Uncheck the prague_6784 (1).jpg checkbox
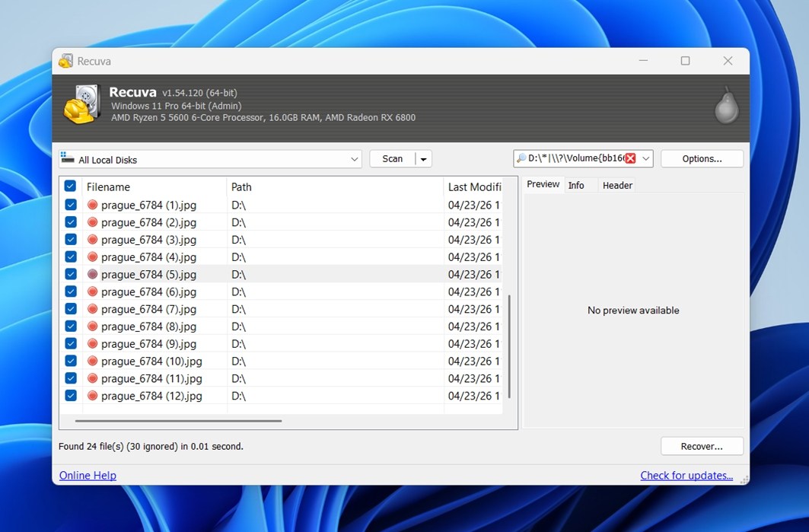Image resolution: width=809 pixels, height=532 pixels. point(71,205)
